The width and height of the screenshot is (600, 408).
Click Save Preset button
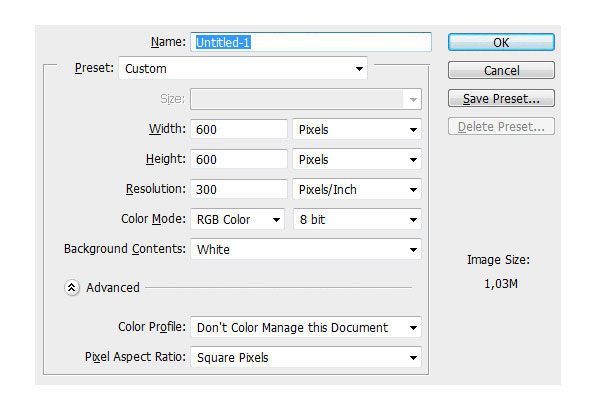click(501, 98)
